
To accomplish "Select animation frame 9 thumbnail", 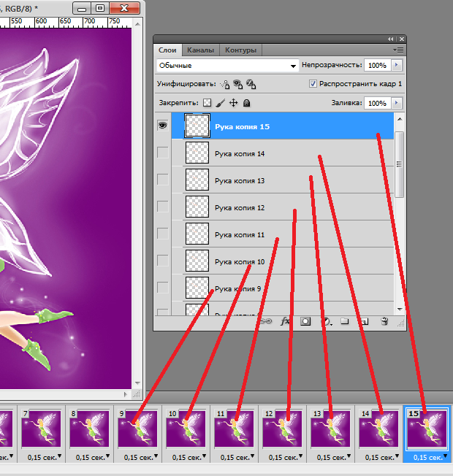I will point(137,429).
